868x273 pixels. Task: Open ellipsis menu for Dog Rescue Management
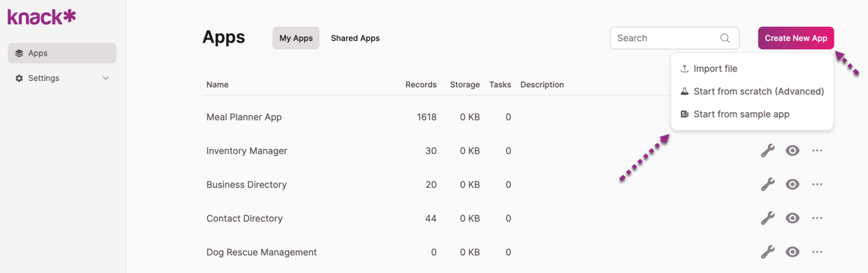817,252
